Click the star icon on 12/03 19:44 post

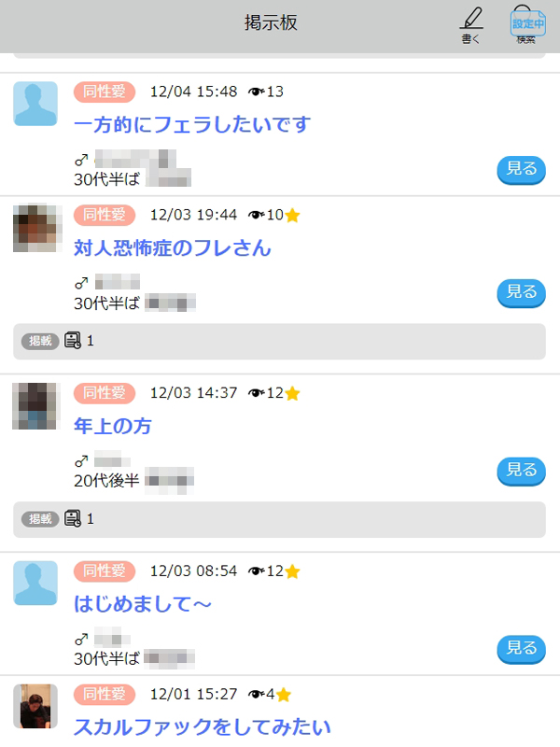coord(292,216)
